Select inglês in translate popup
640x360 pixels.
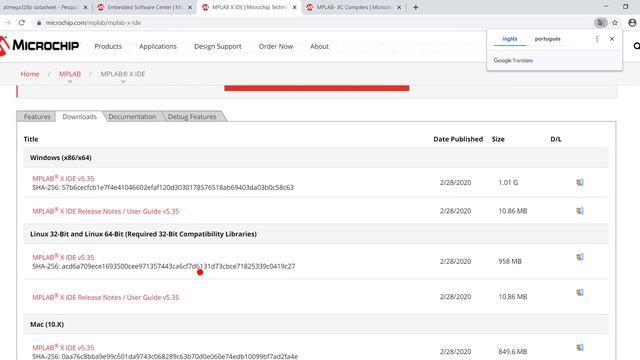coord(510,39)
